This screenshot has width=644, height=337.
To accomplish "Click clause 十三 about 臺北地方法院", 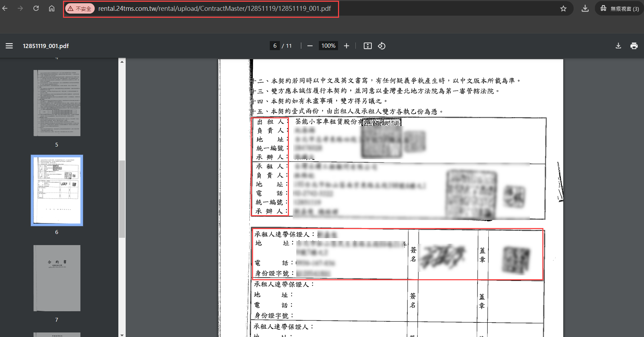I will click(x=376, y=91).
